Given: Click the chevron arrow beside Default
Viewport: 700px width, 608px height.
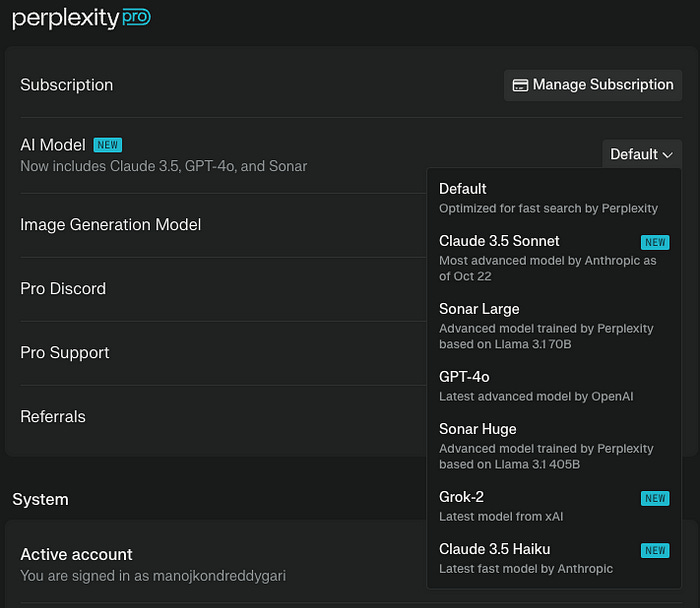Looking at the screenshot, I should tap(667, 155).
